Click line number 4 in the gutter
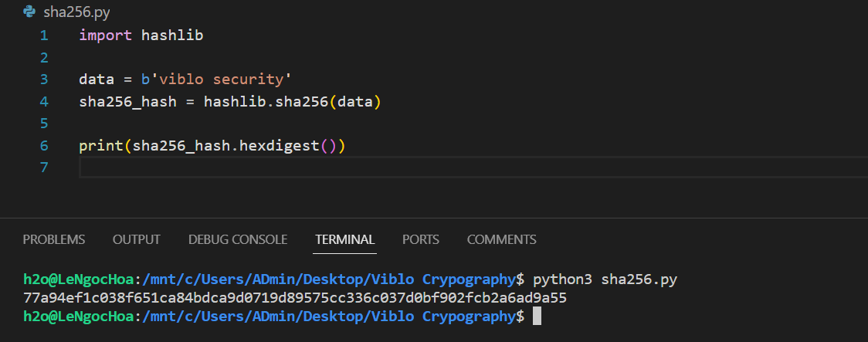Image resolution: width=868 pixels, height=342 pixels. pyautogui.click(x=43, y=101)
